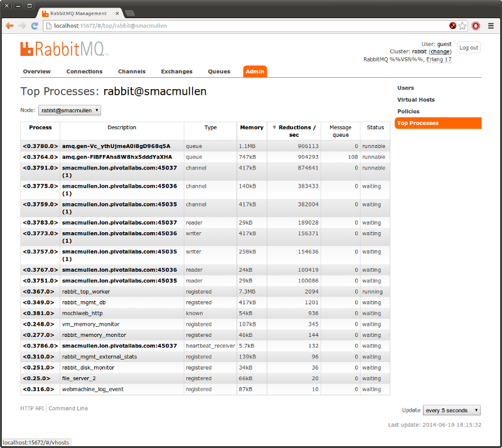Click the Erlang 17 version text
502x448 pixels.
[x=439, y=60]
